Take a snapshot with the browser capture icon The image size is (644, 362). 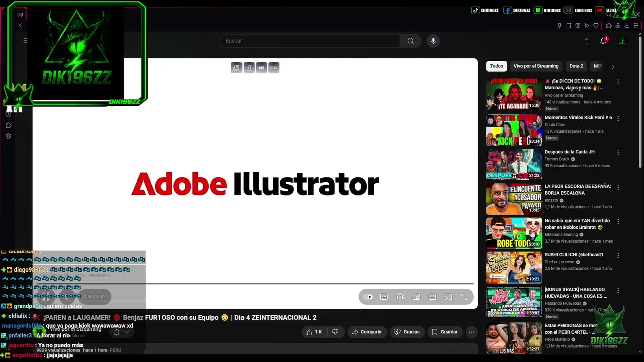pyautogui.click(x=569, y=25)
